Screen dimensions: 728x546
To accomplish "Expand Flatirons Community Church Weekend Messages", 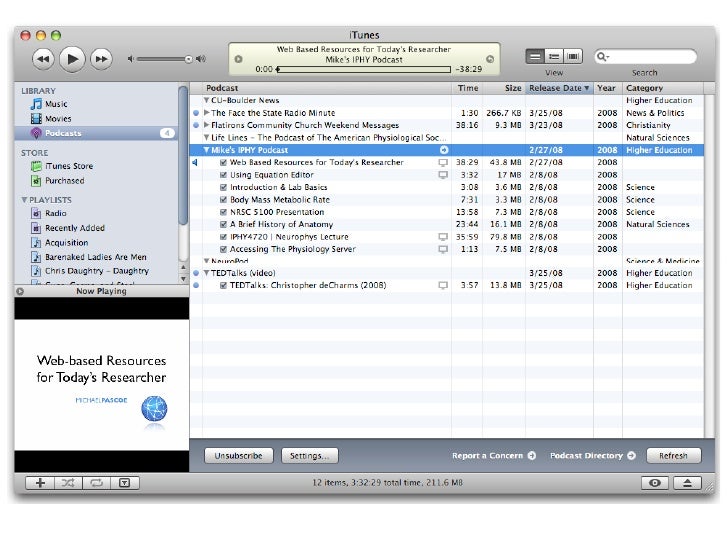I will [x=207, y=125].
